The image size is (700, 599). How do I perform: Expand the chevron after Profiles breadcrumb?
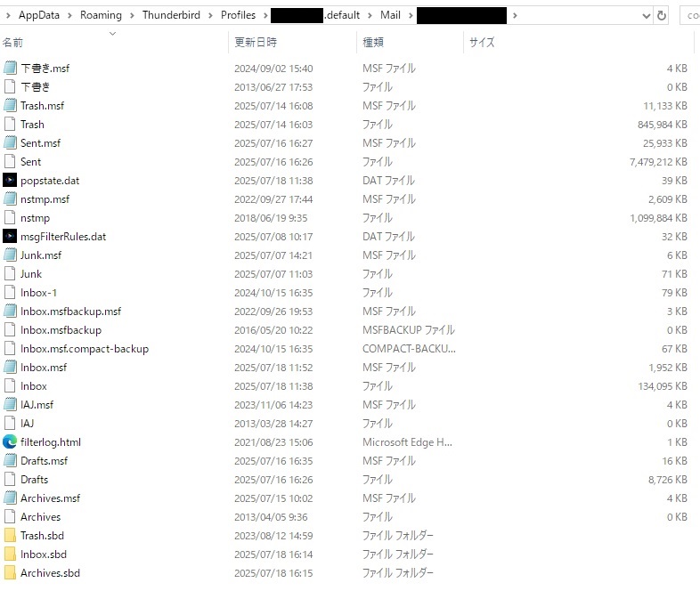[264, 15]
